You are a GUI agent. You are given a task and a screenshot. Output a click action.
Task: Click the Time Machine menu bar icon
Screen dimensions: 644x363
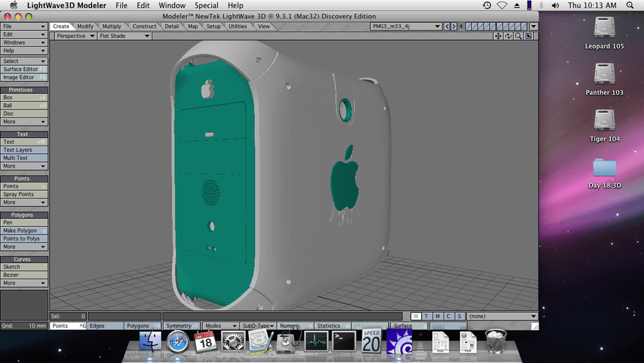click(x=487, y=5)
